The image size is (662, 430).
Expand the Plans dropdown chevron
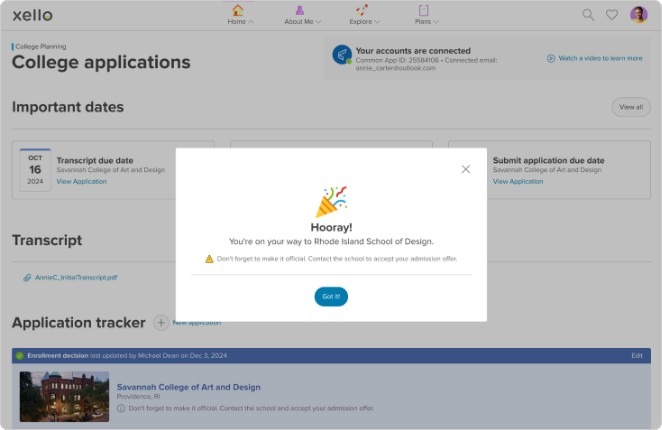436,22
